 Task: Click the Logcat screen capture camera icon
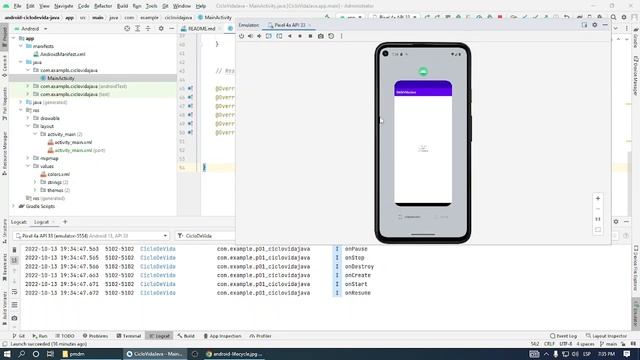point(14,318)
